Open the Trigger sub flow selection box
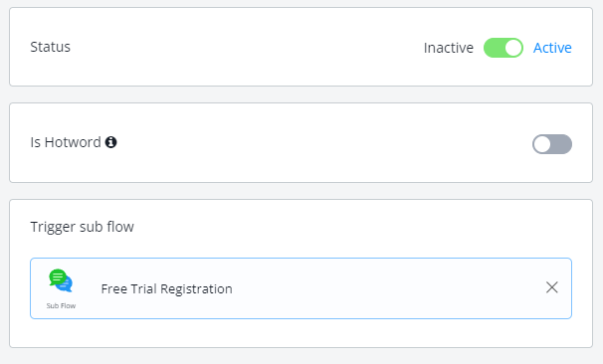The height and width of the screenshot is (364, 603). pyautogui.click(x=301, y=288)
